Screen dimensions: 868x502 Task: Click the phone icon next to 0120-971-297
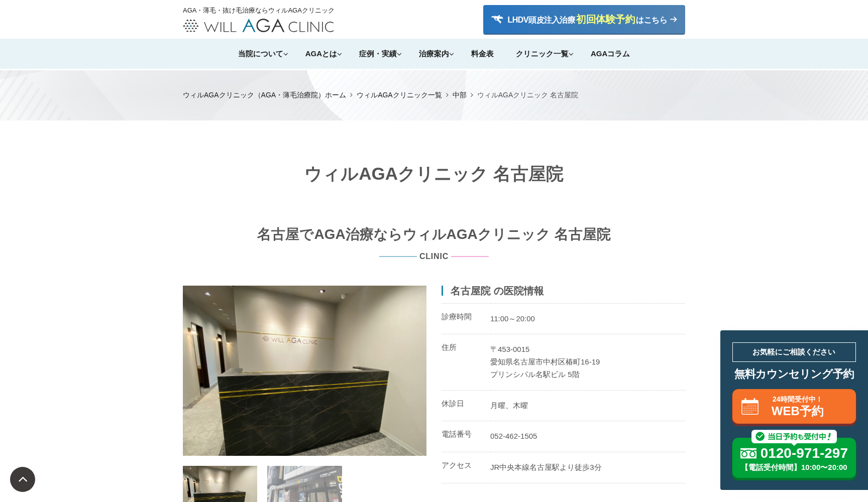(749, 453)
